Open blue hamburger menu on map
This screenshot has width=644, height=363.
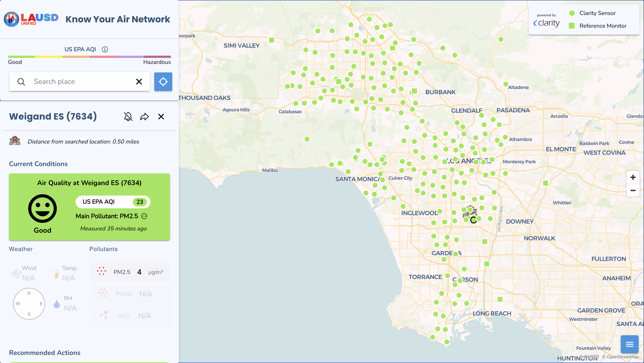point(629,344)
